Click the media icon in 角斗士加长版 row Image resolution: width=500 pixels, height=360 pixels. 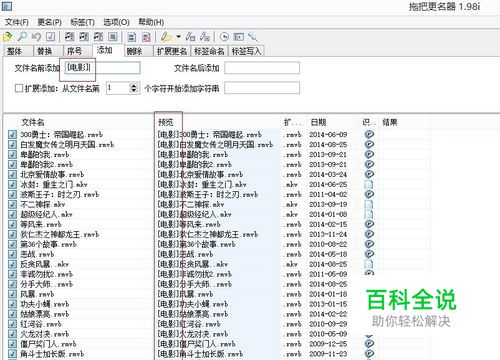tap(369, 354)
